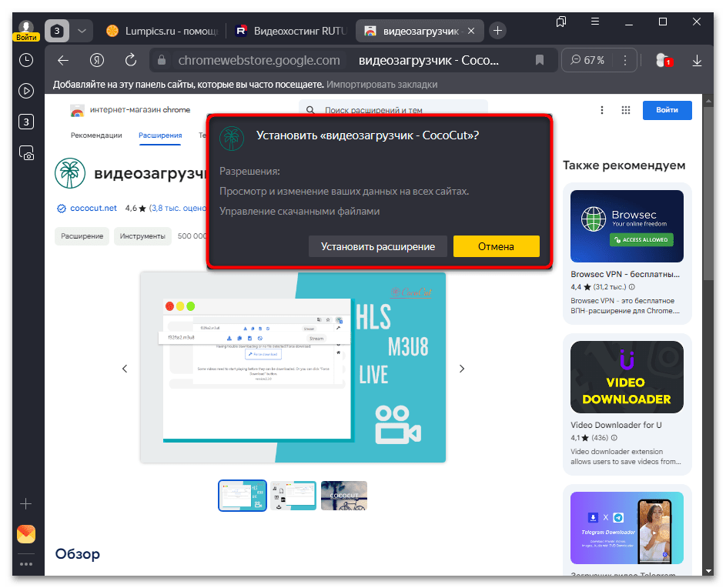This screenshot has width=726, height=588.
Task: Open the Yandex home page button
Action: [x=97, y=60]
